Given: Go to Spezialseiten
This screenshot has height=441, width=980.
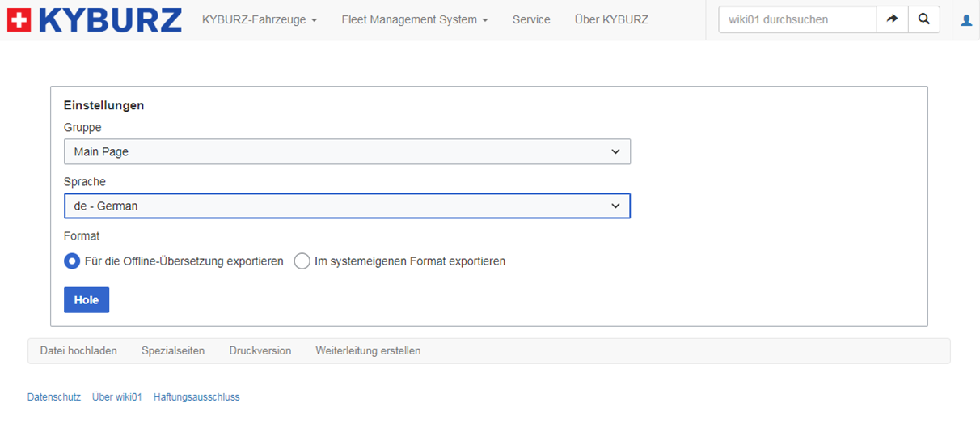Looking at the screenshot, I should click(173, 350).
